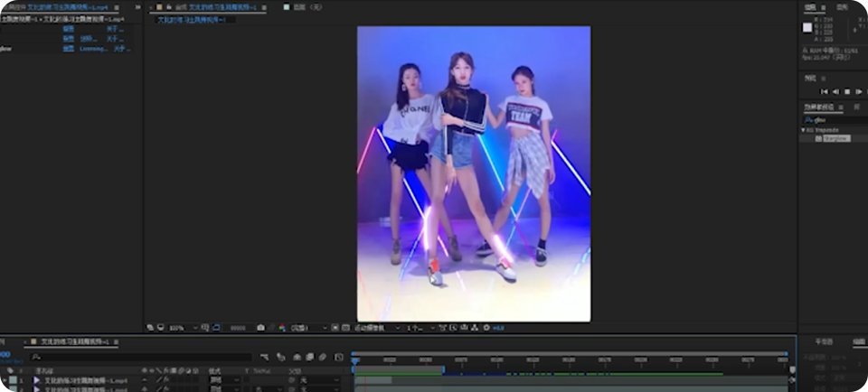Image resolution: width=868 pixels, height=392 pixels.
Task: Stop playback in the Preview panel
Action: tap(847, 92)
